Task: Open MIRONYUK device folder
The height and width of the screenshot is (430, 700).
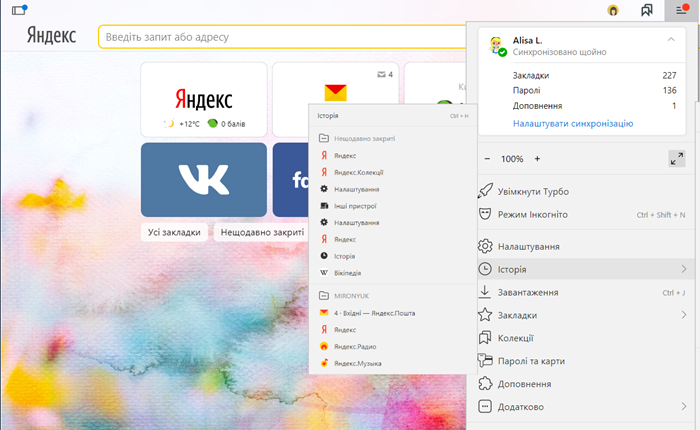Action: 393,296
